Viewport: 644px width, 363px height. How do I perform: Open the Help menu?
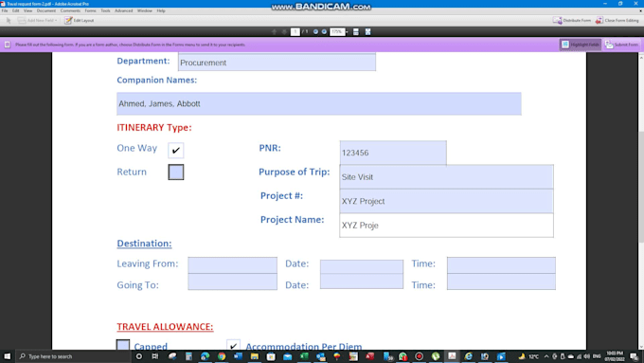[x=161, y=10]
